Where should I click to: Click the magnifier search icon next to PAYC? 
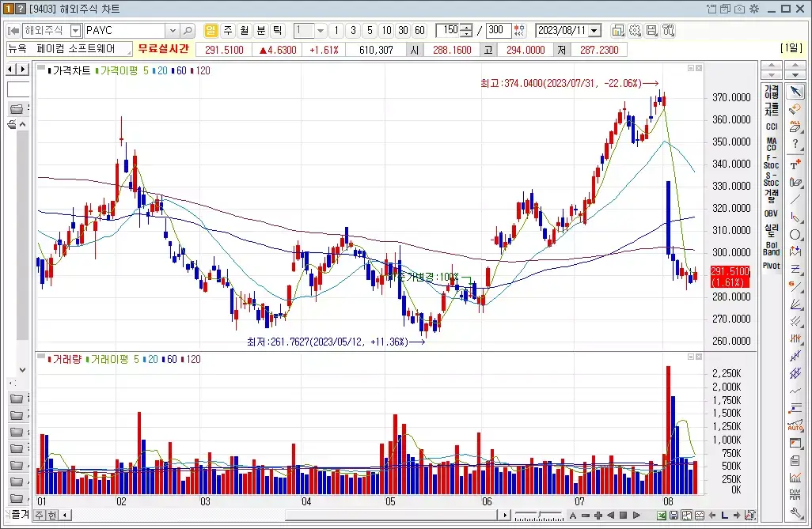pyautogui.click(x=188, y=31)
